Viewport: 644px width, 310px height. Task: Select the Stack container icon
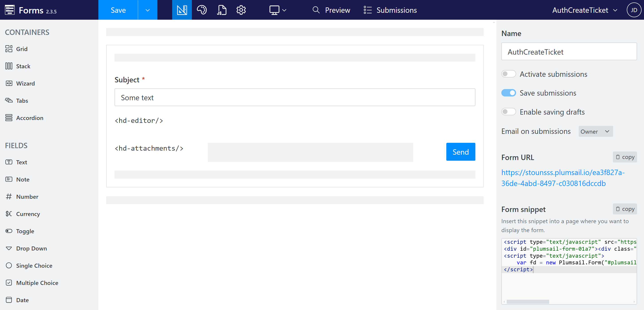pos(9,66)
